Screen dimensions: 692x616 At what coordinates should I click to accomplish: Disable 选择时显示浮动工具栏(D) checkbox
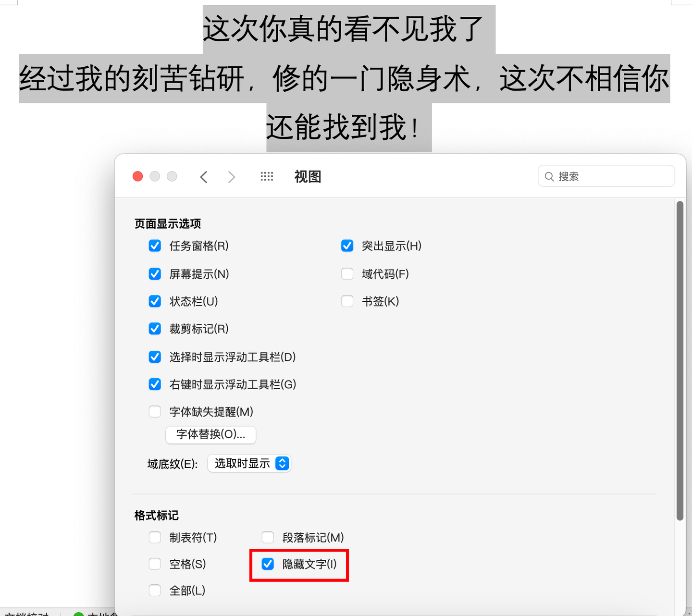pyautogui.click(x=155, y=357)
